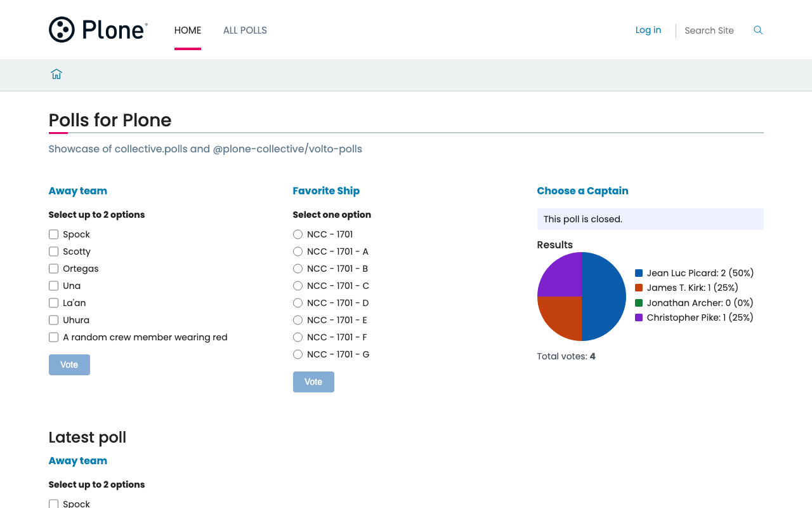
Task: Click the 'This poll is closed.' notice
Action: (x=650, y=219)
